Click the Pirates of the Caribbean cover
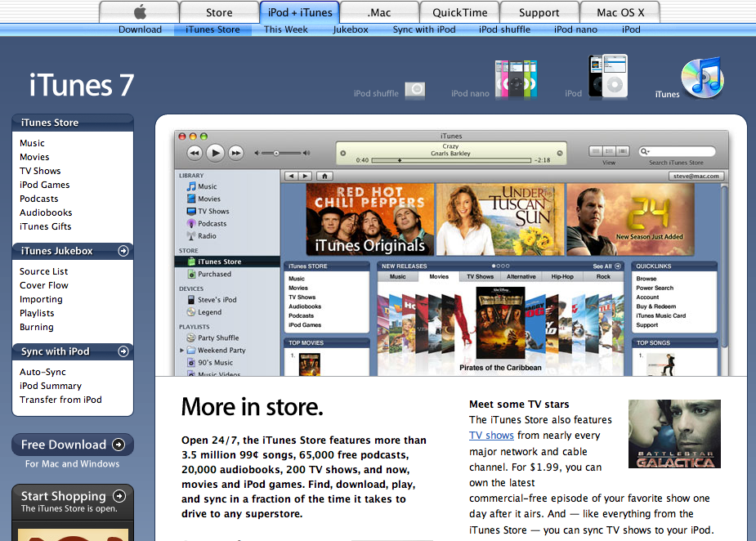 pyautogui.click(x=500, y=323)
